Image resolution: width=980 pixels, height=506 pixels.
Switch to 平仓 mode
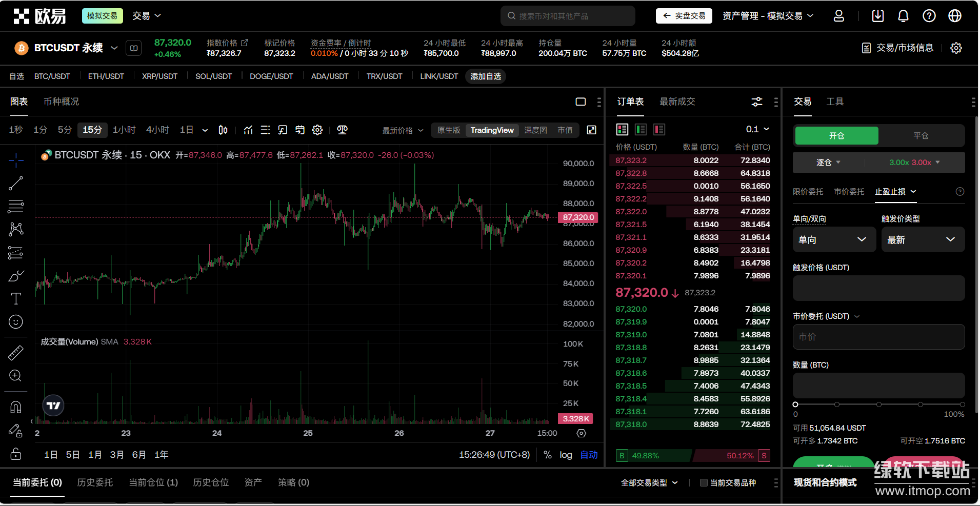tap(921, 136)
